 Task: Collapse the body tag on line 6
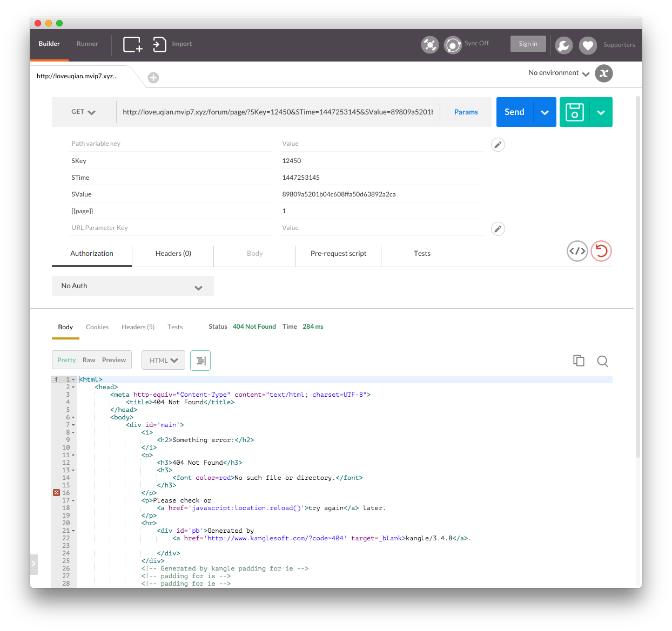coord(73,418)
